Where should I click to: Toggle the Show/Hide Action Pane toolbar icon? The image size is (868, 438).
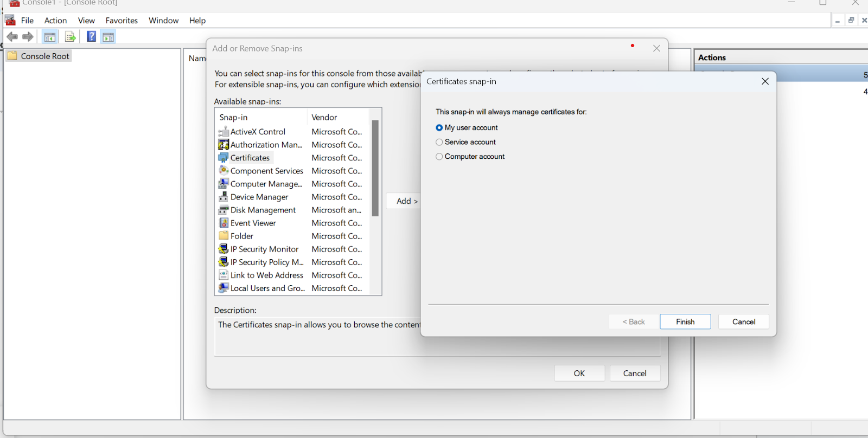(108, 37)
